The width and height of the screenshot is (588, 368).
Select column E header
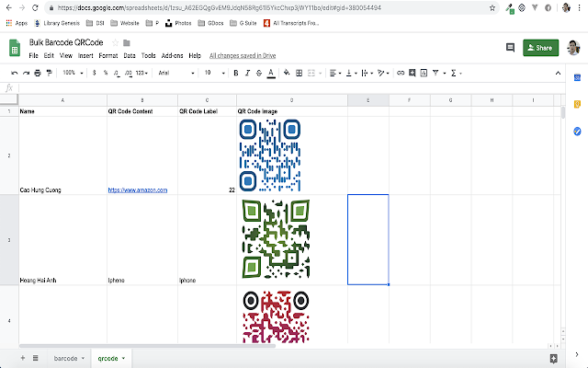tap(367, 100)
